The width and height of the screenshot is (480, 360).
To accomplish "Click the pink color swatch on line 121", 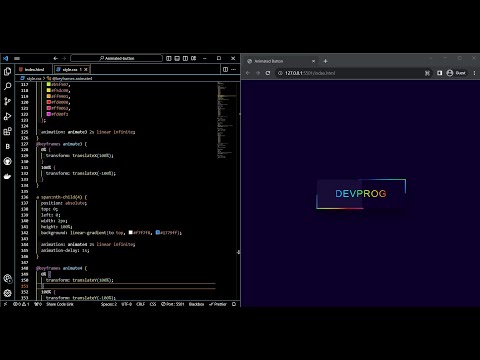I will 49,108.
